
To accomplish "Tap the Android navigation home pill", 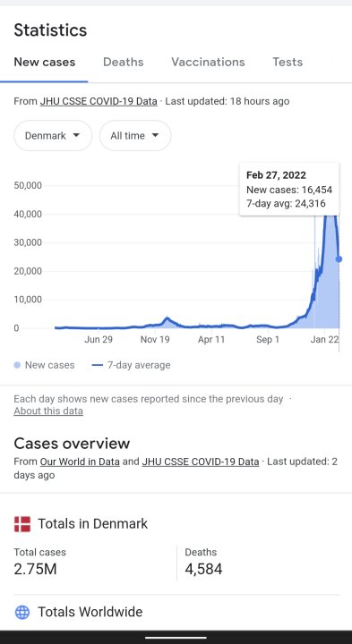I will pos(176,638).
